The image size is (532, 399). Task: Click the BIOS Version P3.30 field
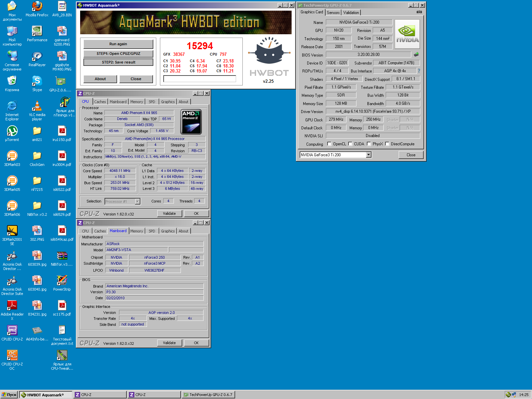click(155, 292)
